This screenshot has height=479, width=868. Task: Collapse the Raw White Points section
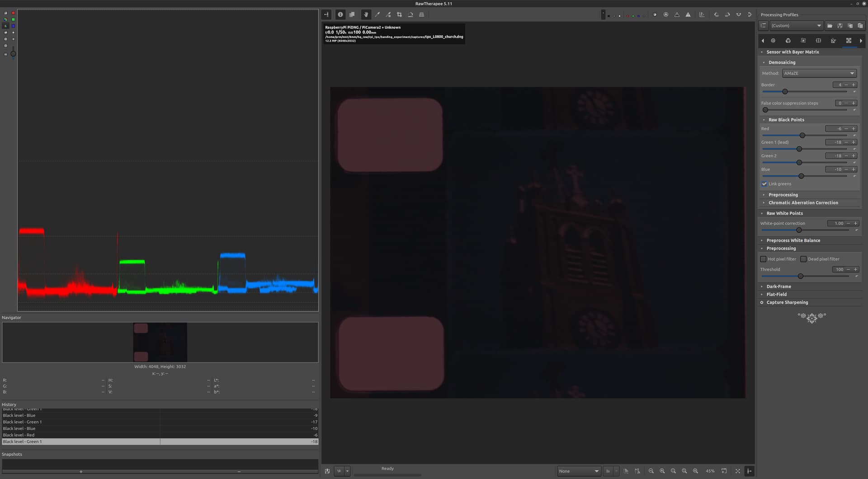tap(784, 213)
